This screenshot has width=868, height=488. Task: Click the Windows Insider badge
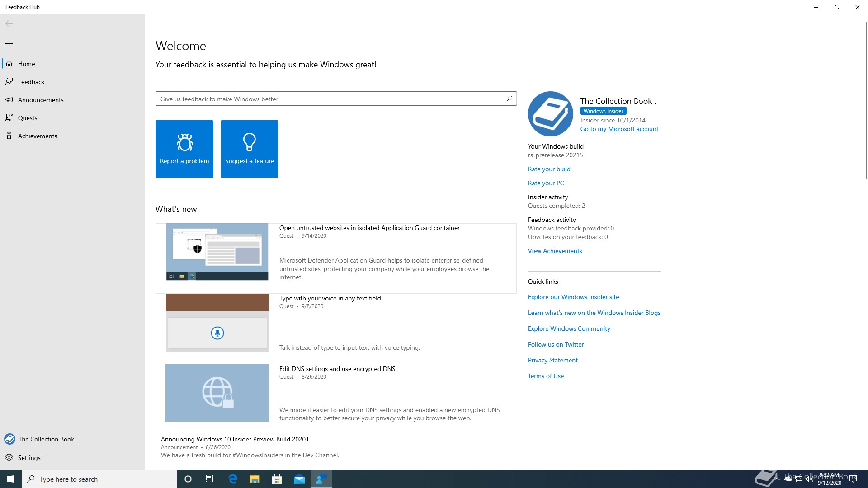pyautogui.click(x=603, y=111)
